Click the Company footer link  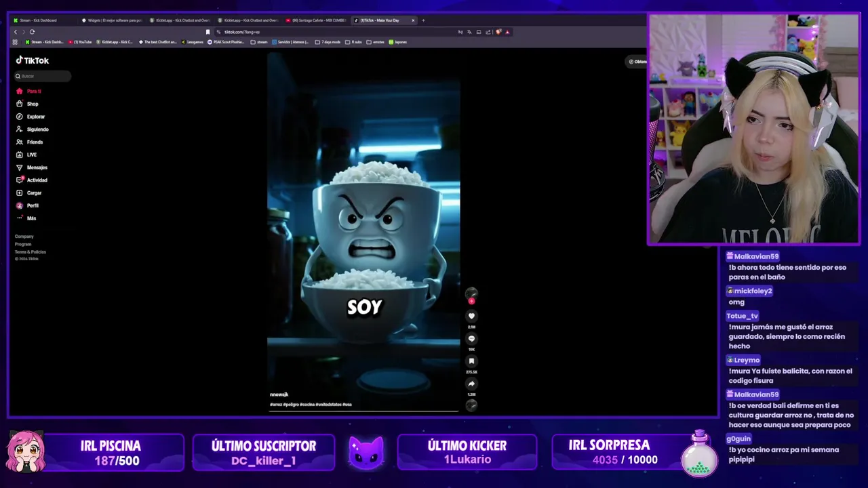[24, 237]
